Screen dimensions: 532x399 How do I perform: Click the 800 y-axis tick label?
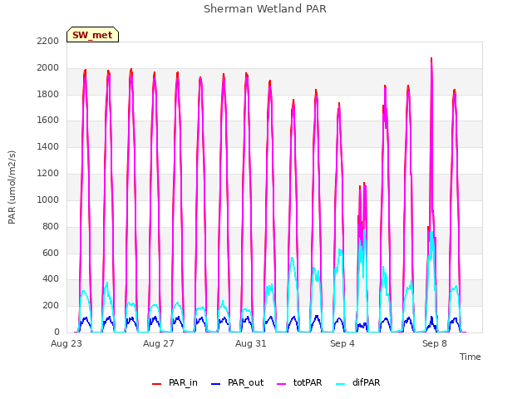coord(51,226)
